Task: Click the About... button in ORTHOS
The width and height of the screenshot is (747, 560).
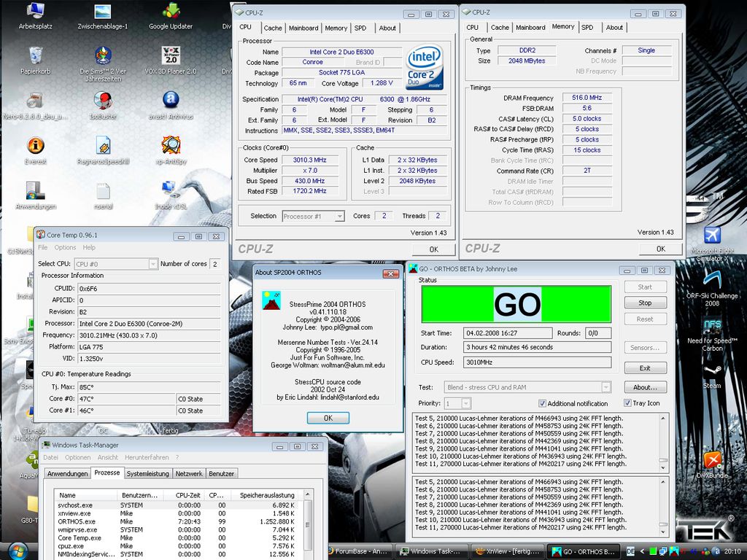Action: pyautogui.click(x=645, y=388)
